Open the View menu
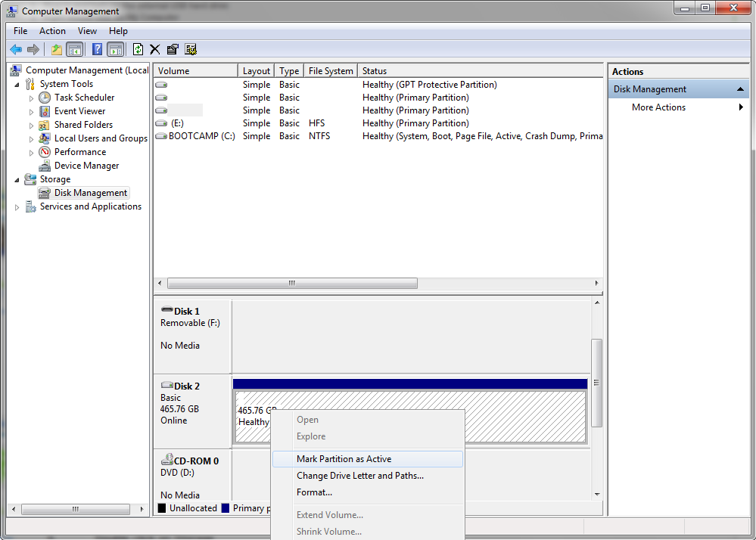756x540 pixels. tap(87, 31)
